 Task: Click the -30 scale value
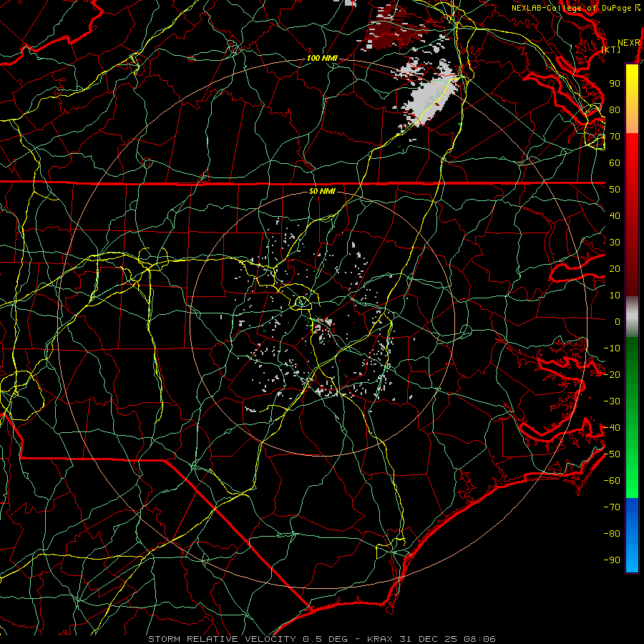pyautogui.click(x=612, y=401)
